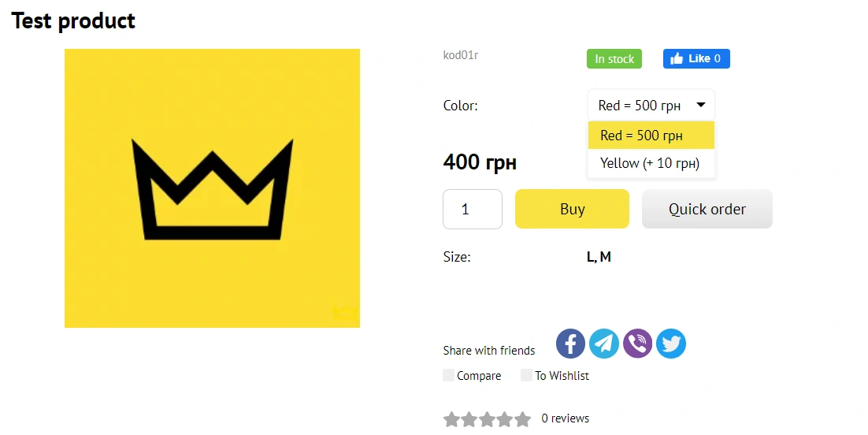Click the quantity input field
868x435 pixels.
coord(472,209)
